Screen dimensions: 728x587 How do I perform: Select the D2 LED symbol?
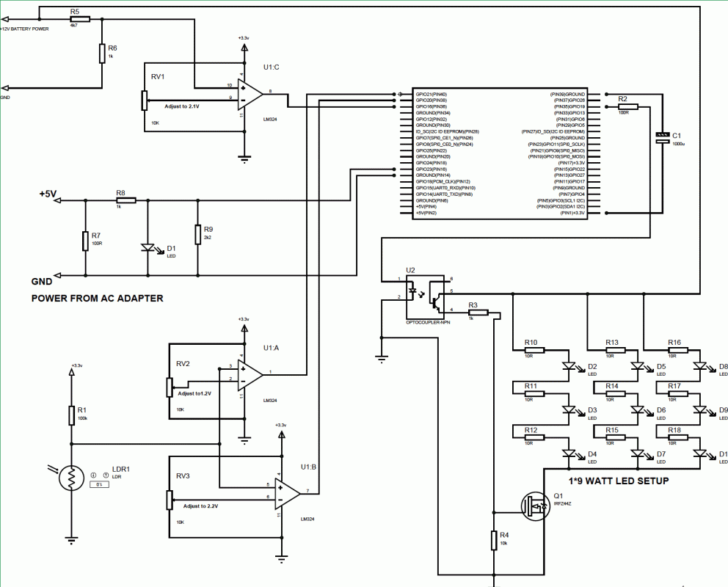pos(570,366)
